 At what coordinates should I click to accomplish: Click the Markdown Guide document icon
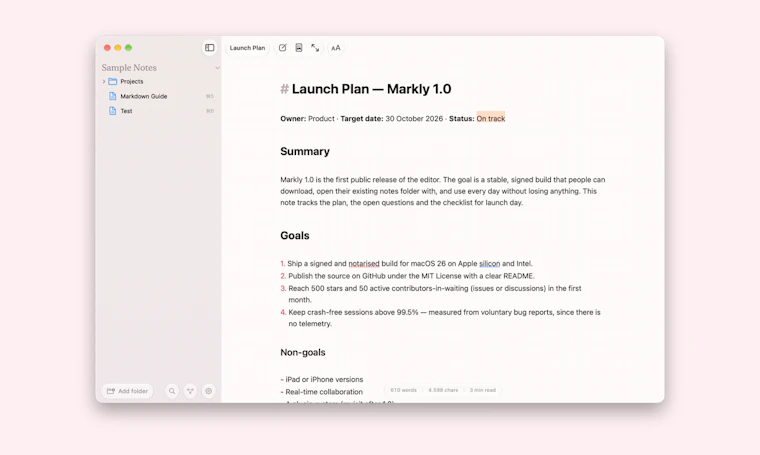tap(112, 96)
